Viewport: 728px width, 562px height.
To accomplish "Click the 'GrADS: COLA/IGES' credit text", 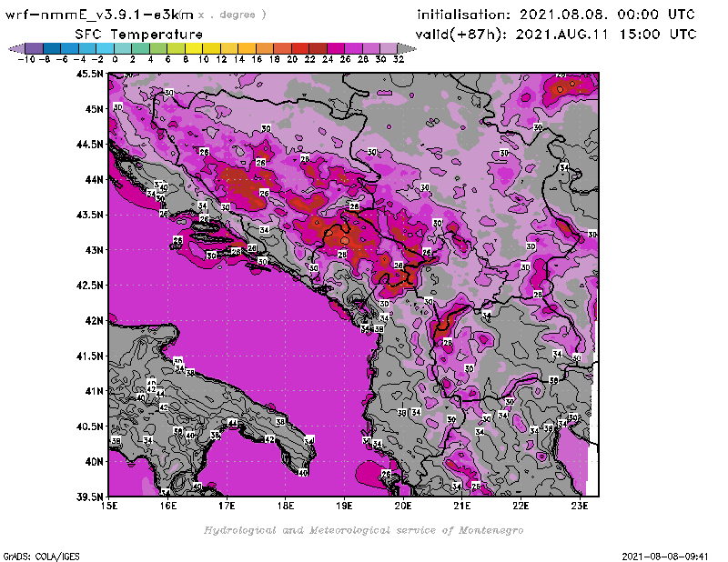I will [x=41, y=556].
